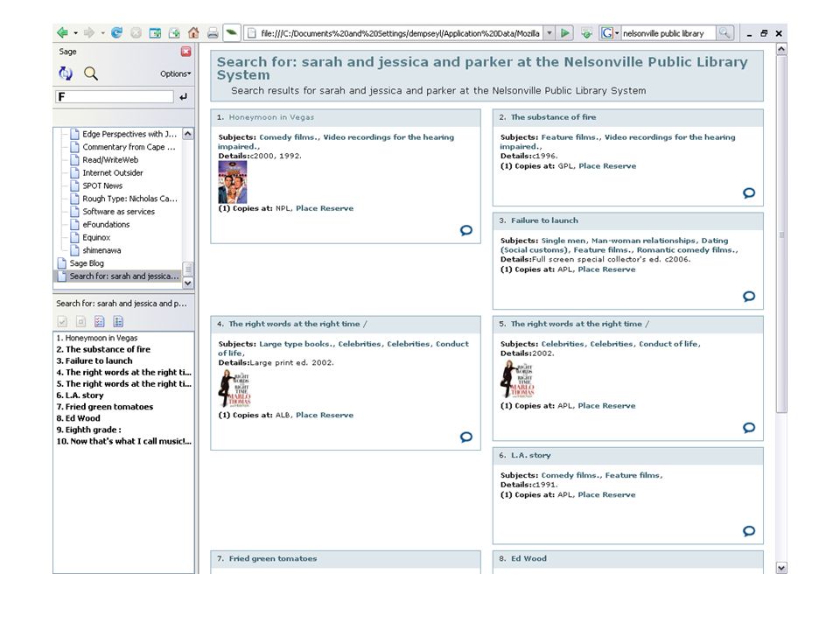Select Read/WriteWeb feed
Image resolution: width=840 pixels, height=630 pixels.
pyautogui.click(x=110, y=159)
